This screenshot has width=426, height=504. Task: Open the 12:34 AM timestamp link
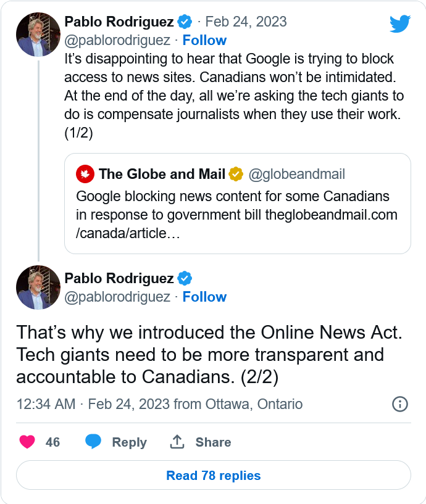46,404
